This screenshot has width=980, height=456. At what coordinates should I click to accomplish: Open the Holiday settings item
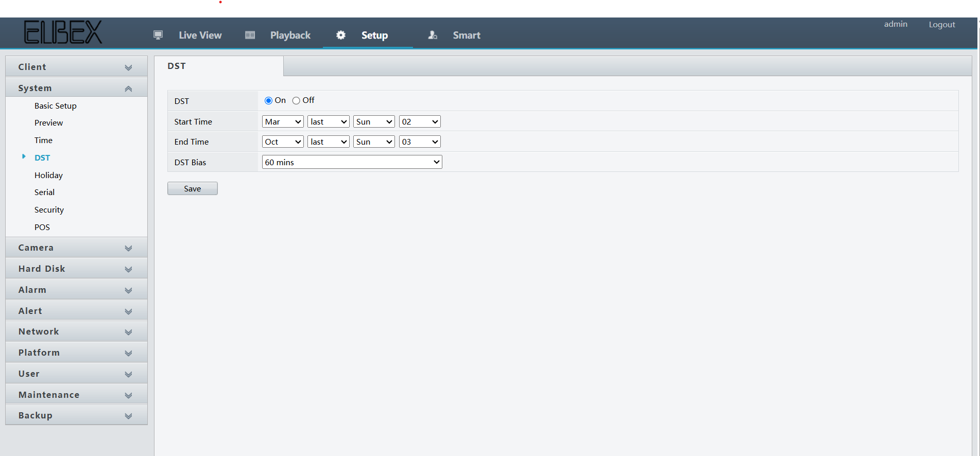[x=48, y=175]
